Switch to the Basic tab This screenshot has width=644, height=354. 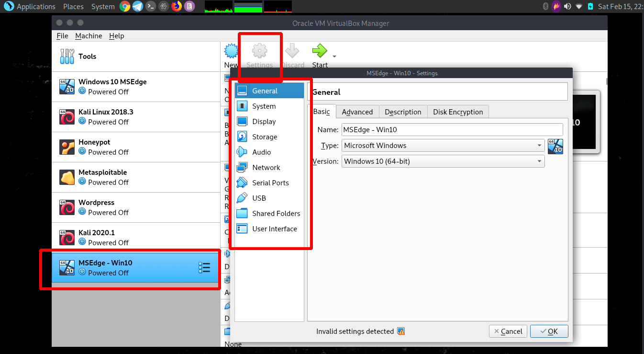pyautogui.click(x=322, y=111)
